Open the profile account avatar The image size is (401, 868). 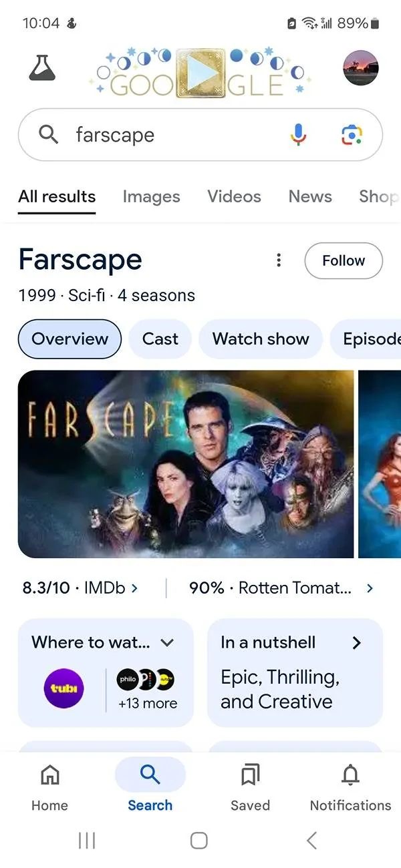tap(361, 67)
